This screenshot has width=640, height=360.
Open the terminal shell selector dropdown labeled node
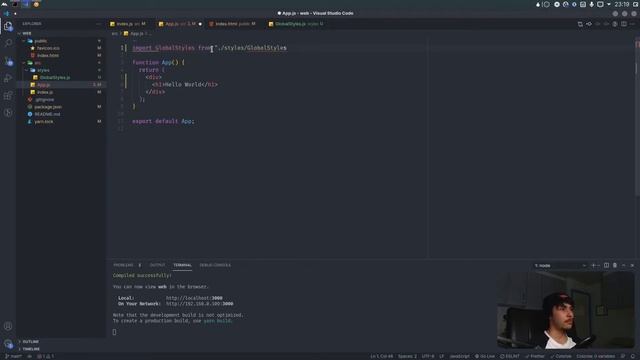pos(560,265)
